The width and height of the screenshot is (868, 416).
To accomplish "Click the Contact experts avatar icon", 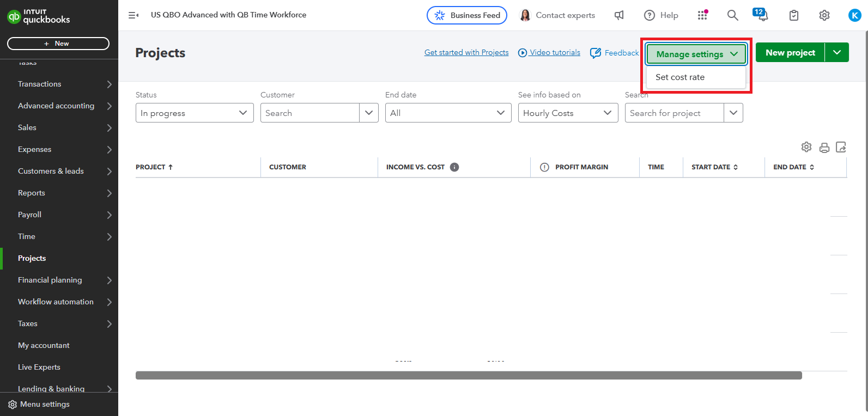I will pyautogui.click(x=525, y=15).
